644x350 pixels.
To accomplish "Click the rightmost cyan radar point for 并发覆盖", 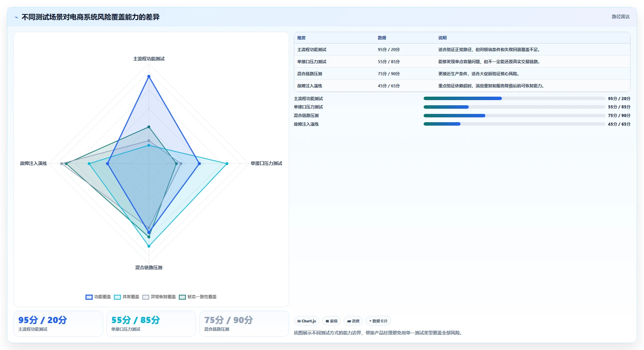I will point(227,164).
